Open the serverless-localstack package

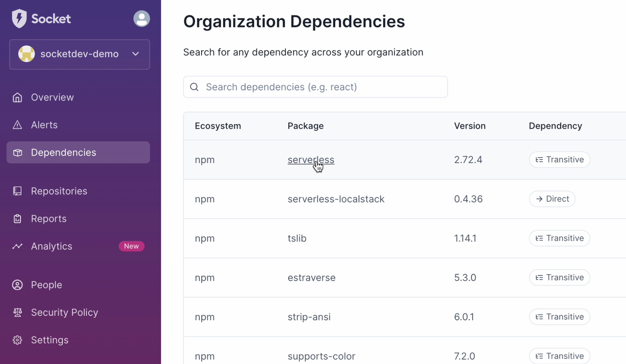coord(336,199)
